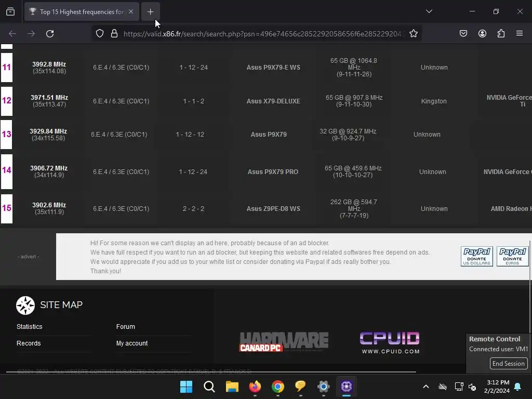
Task: List all tabs dropdown arrow
Action: coord(429,11)
